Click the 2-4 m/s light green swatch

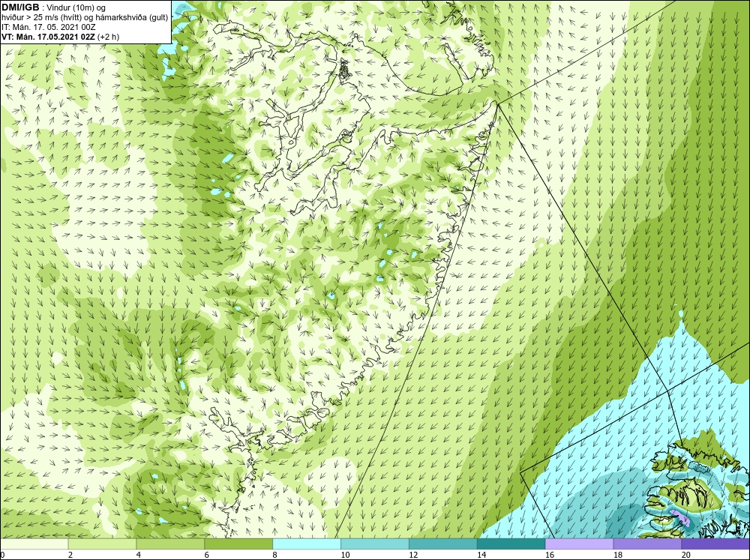click(x=102, y=544)
